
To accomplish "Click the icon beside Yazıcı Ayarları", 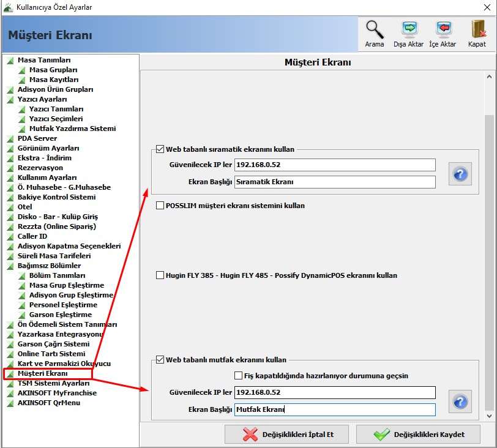I will (10, 100).
